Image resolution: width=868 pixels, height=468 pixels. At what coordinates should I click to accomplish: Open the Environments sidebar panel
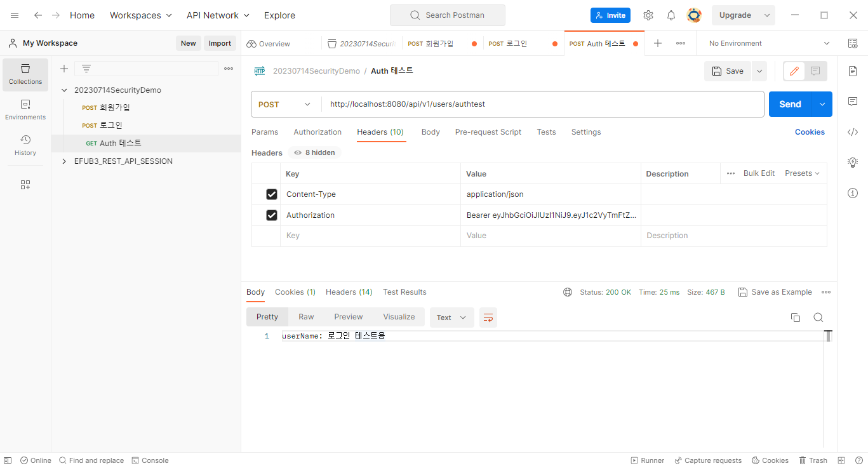pos(25,110)
